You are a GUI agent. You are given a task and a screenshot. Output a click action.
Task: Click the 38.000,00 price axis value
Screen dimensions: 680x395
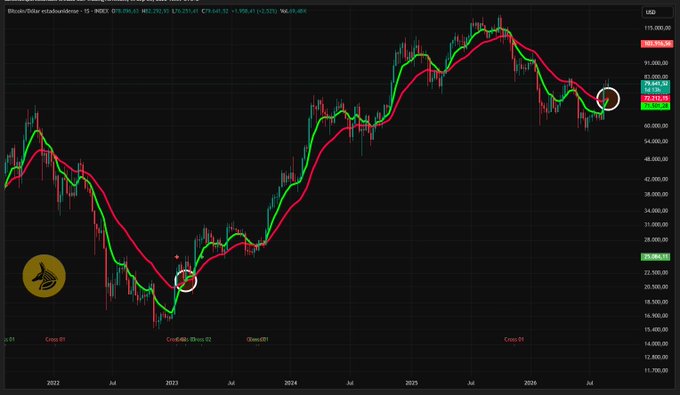[656, 195]
